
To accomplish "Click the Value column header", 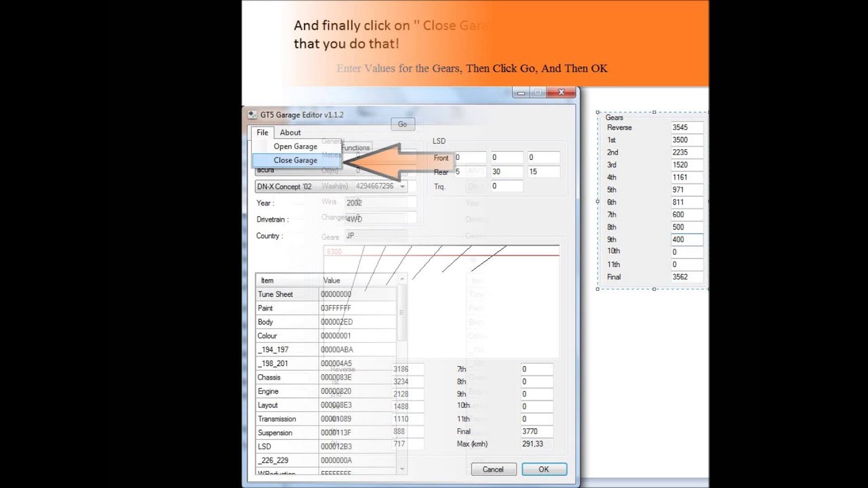I will [357, 281].
